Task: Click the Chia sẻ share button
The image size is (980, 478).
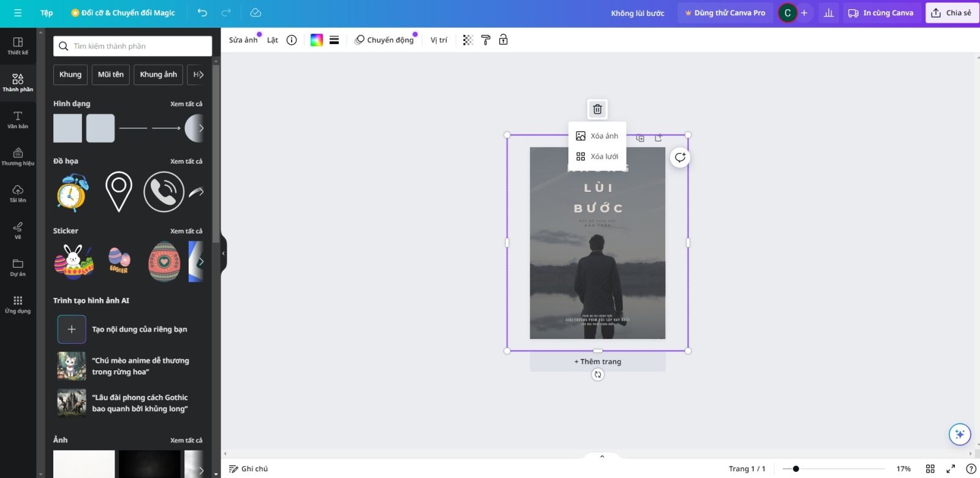Action: point(952,13)
